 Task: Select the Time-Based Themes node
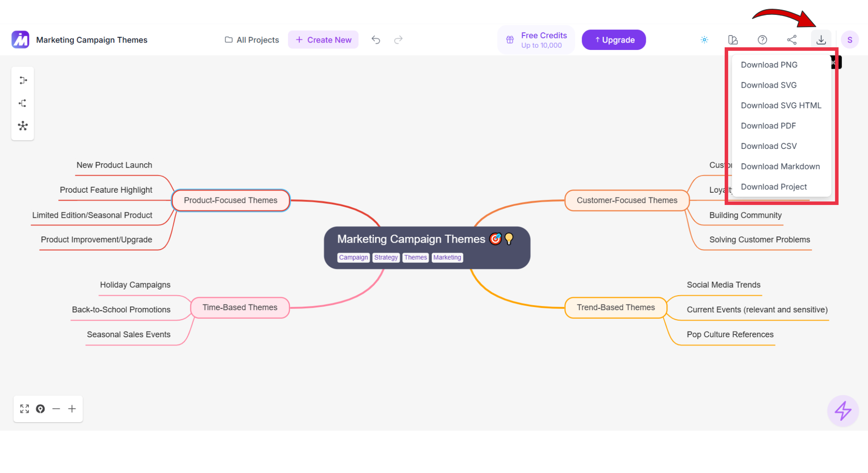[x=240, y=307]
